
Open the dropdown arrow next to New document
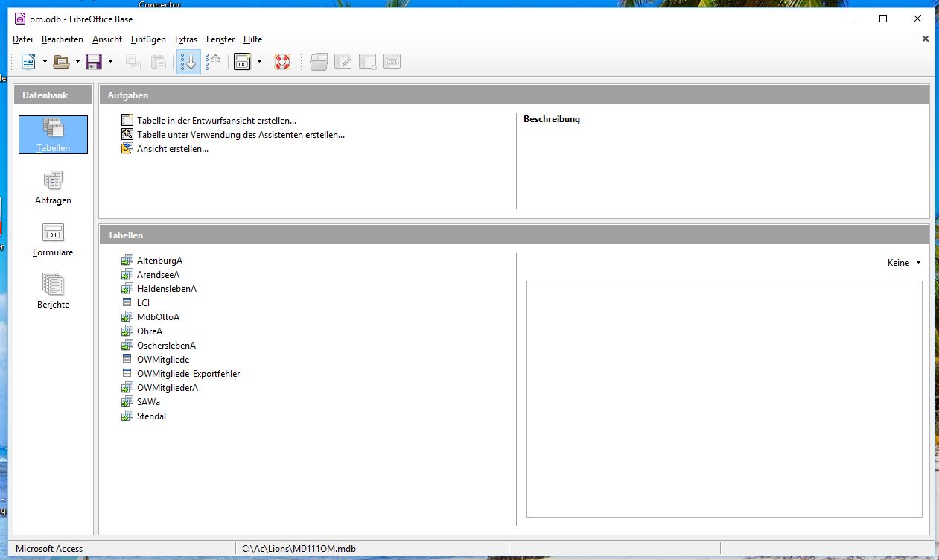pyautogui.click(x=45, y=62)
